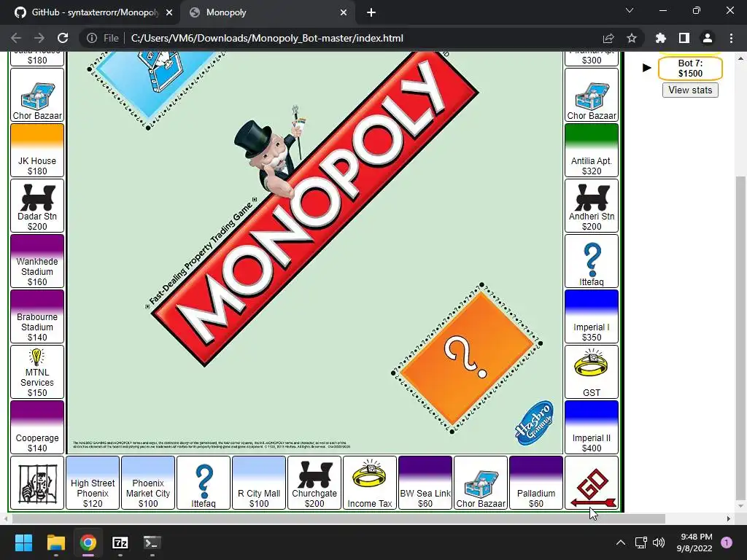
Task: Click the JK House orange color band
Action: click(37, 135)
